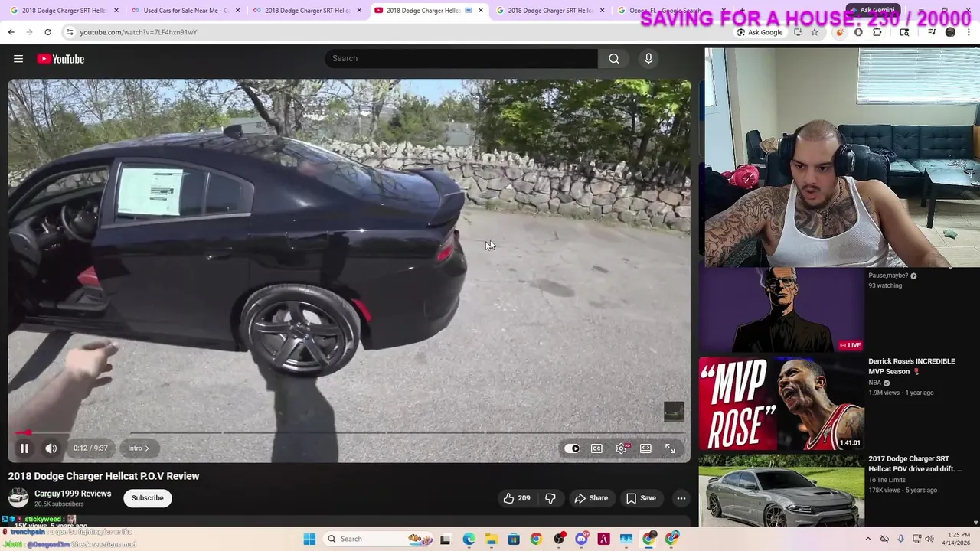Dislike the video
The image size is (980, 551).
[550, 498]
